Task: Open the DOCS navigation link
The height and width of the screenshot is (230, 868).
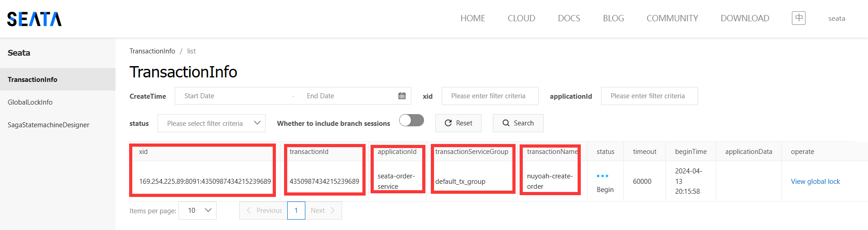Action: pos(569,19)
